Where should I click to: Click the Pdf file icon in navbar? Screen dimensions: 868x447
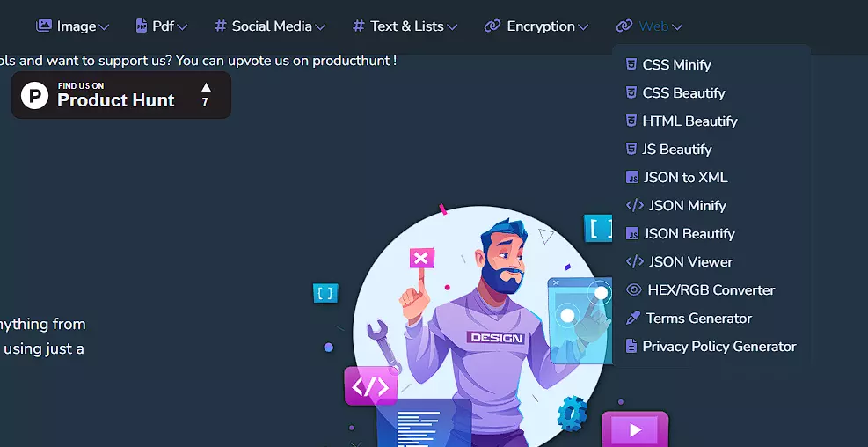coord(142,26)
